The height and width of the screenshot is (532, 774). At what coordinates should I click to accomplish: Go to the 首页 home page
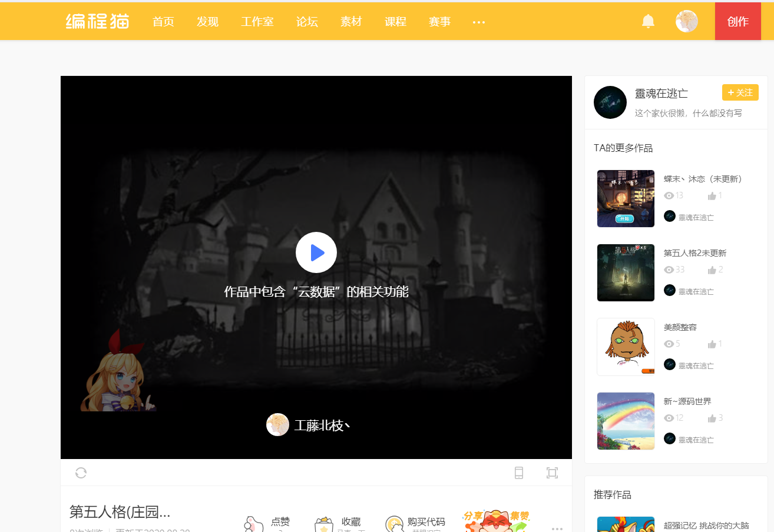click(x=163, y=22)
